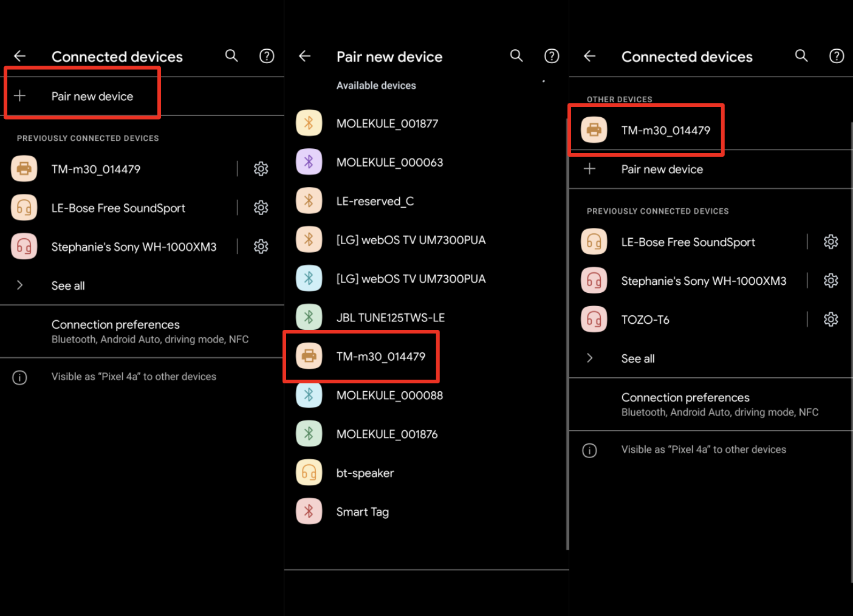
Task: Open settings gear for TOZO-T6
Action: tap(831, 320)
